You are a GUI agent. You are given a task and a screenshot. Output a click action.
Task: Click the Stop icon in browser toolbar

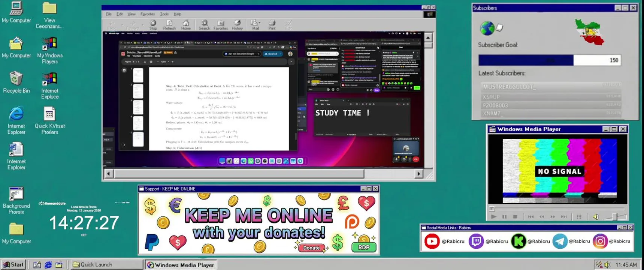pos(153,25)
